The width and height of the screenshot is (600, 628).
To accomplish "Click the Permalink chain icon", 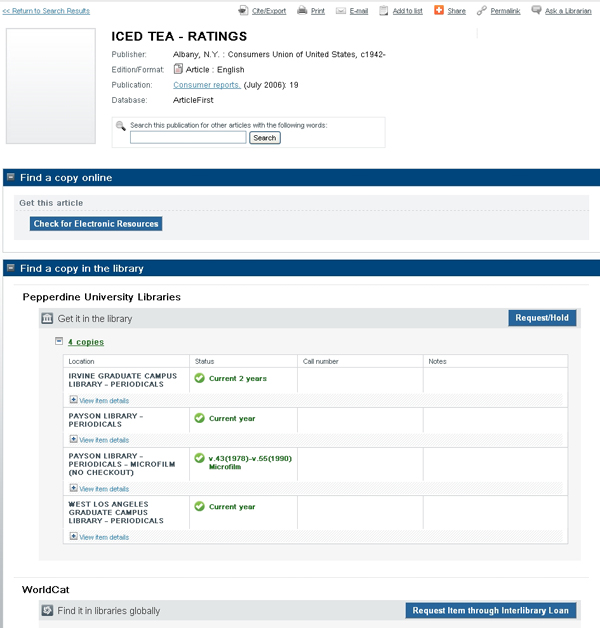I will (x=482, y=11).
